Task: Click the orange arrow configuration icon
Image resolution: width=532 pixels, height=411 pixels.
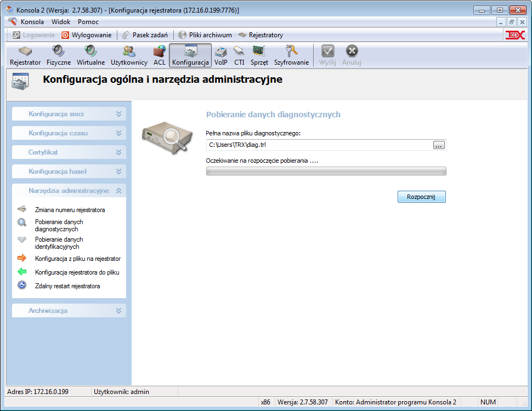Action: coord(22,258)
